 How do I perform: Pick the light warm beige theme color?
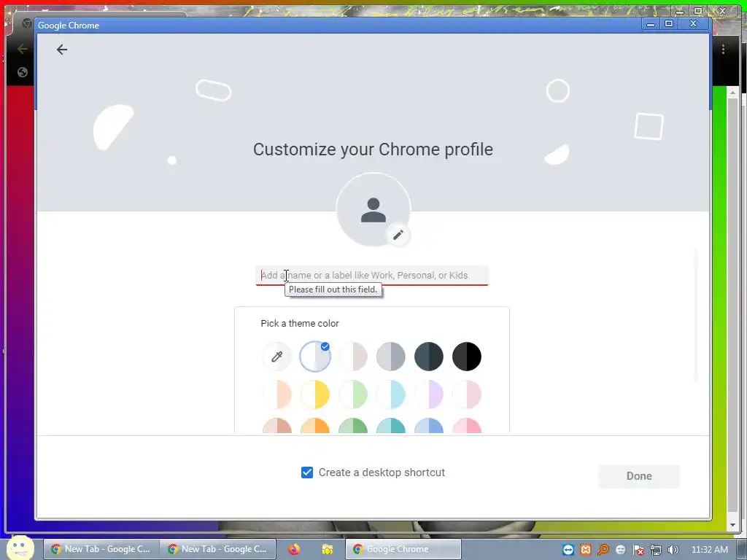[353, 356]
